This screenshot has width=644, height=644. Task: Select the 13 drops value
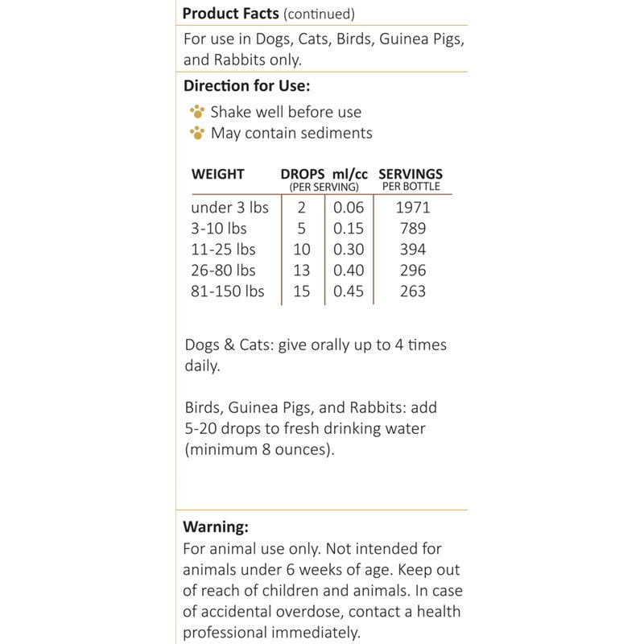(x=301, y=270)
